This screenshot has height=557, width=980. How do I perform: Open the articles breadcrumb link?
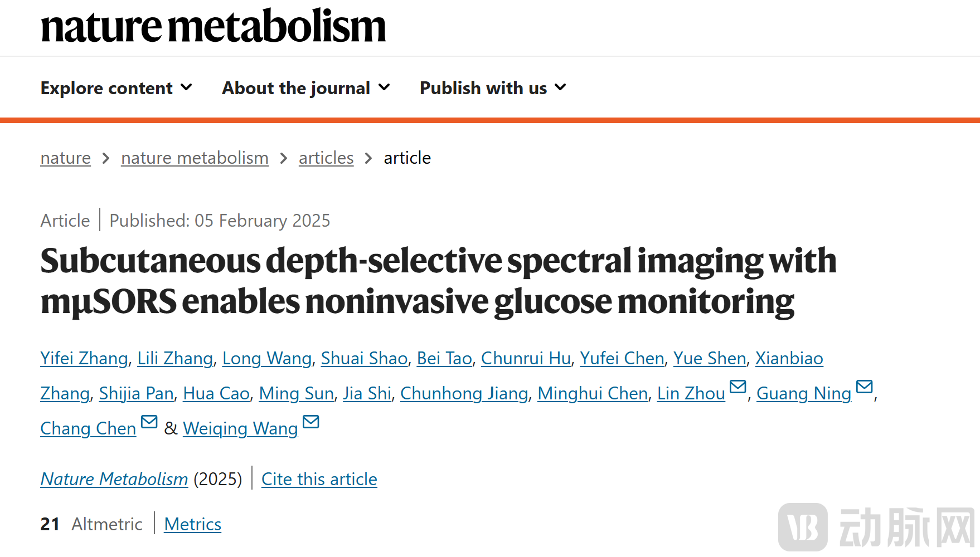(326, 158)
